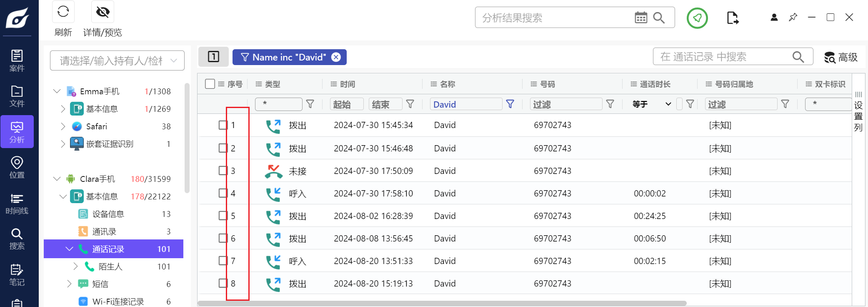The image size is (868, 307).
Task: Check the select-all checkbox in header
Action: click(x=210, y=84)
